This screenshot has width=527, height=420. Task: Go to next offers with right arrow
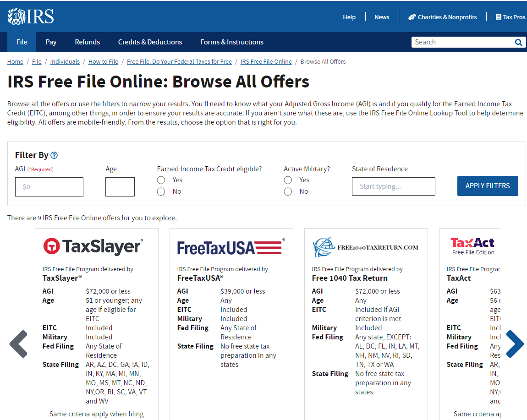(x=515, y=344)
